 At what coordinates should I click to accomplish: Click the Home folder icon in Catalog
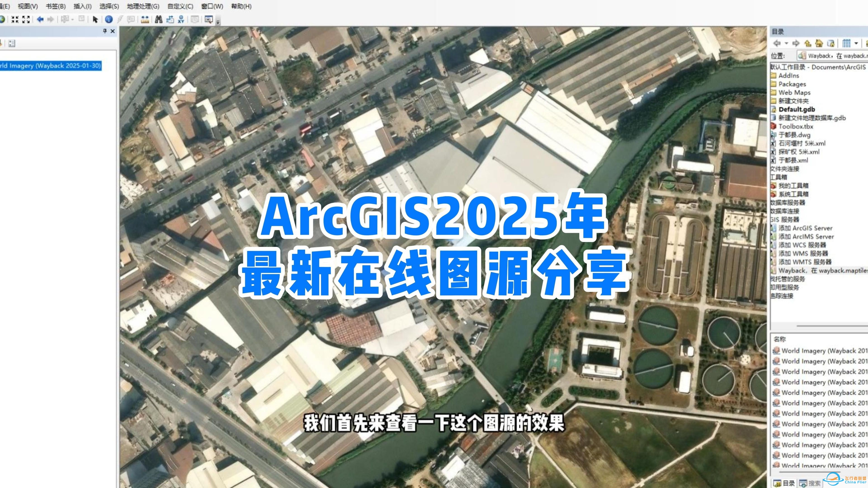coord(819,43)
